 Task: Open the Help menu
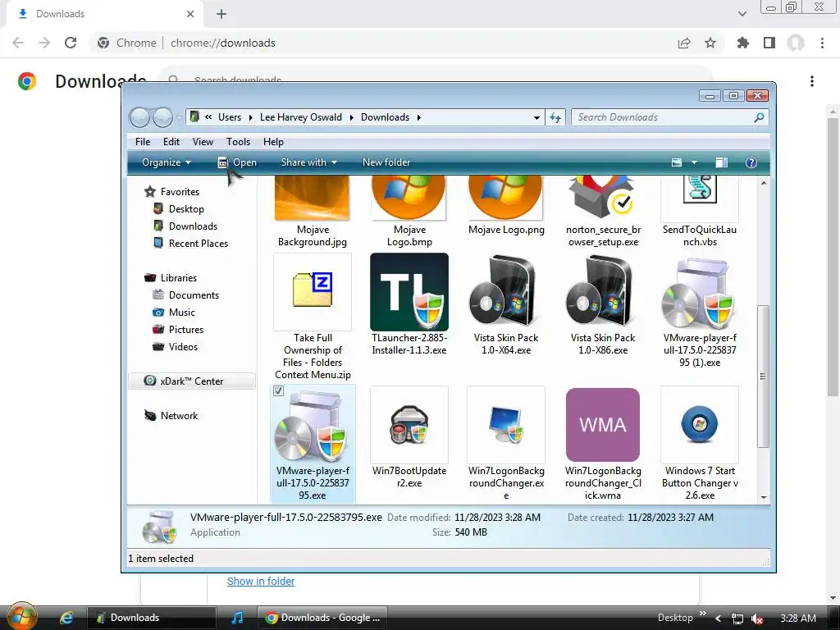[273, 141]
